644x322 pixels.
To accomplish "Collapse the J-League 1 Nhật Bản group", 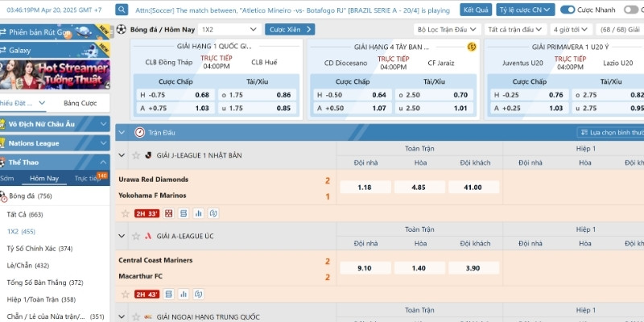I will [x=122, y=155].
